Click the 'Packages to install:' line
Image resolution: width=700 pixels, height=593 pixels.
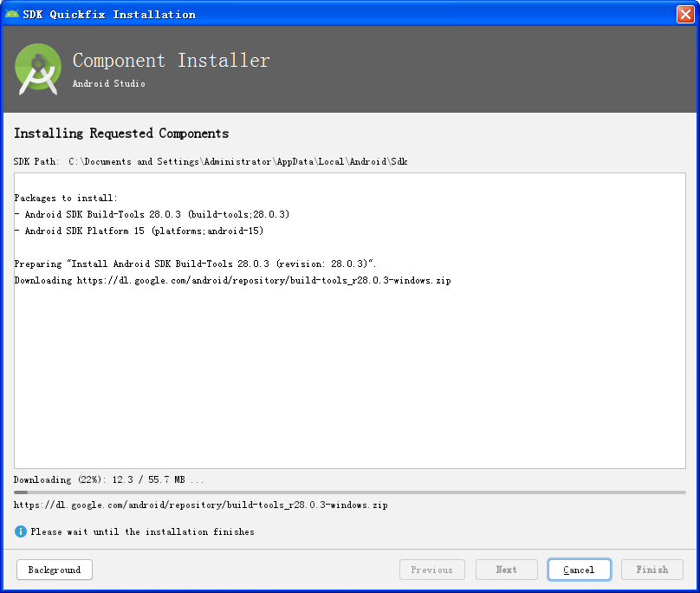[x=66, y=198]
